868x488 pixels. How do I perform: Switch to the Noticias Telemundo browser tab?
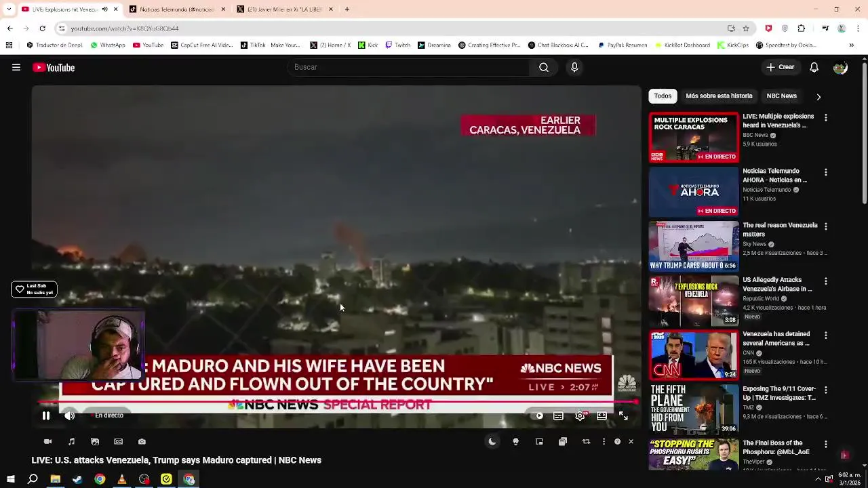point(176,9)
